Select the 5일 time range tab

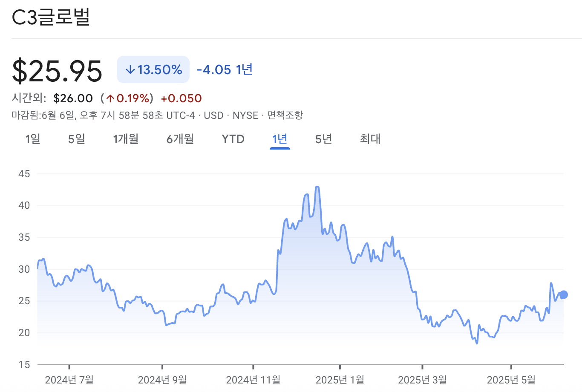click(76, 139)
